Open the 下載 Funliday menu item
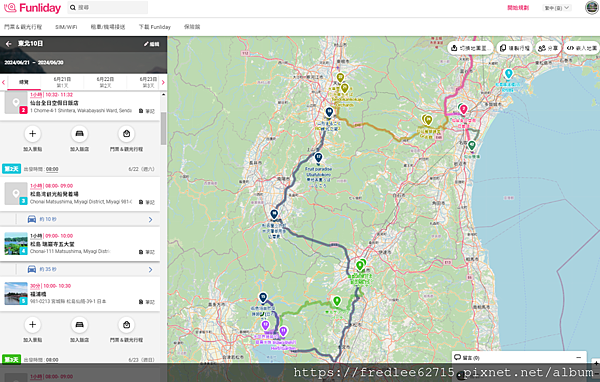This screenshot has height=382, width=600. coord(155,27)
